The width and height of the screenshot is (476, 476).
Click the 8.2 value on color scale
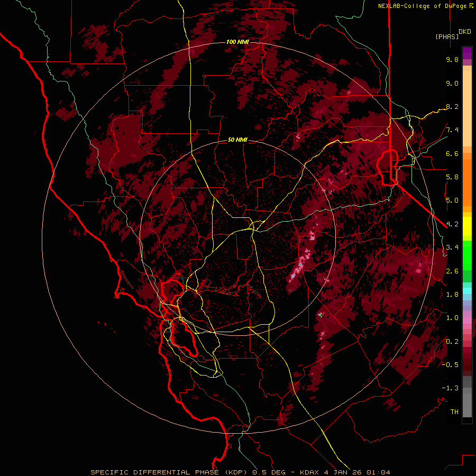pyautogui.click(x=452, y=106)
